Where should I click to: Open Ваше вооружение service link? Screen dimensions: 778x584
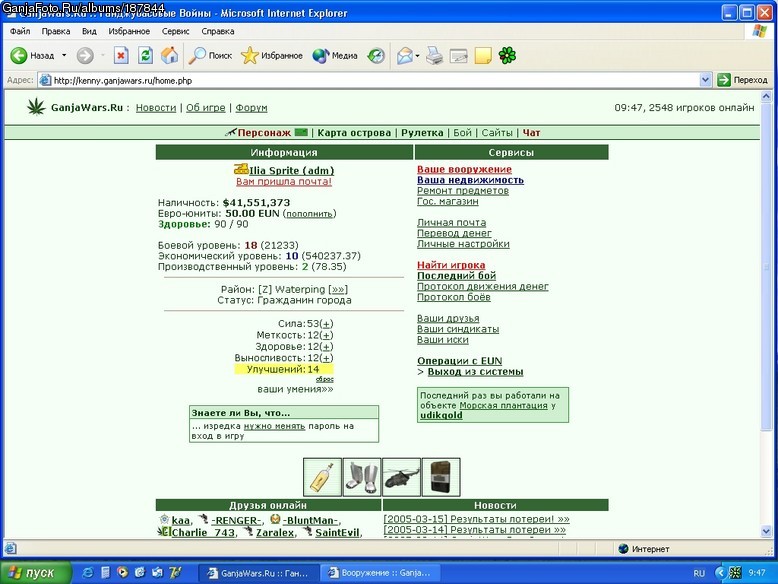pyautogui.click(x=464, y=169)
